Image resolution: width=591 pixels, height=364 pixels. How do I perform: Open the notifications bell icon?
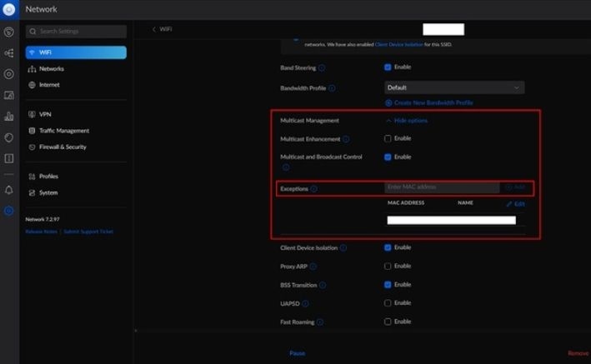(x=8, y=190)
